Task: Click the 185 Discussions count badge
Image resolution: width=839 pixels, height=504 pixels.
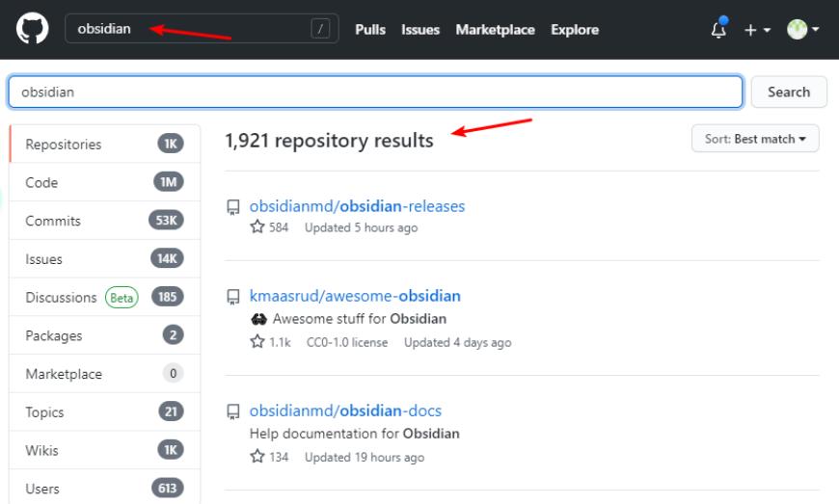Action: tap(168, 297)
